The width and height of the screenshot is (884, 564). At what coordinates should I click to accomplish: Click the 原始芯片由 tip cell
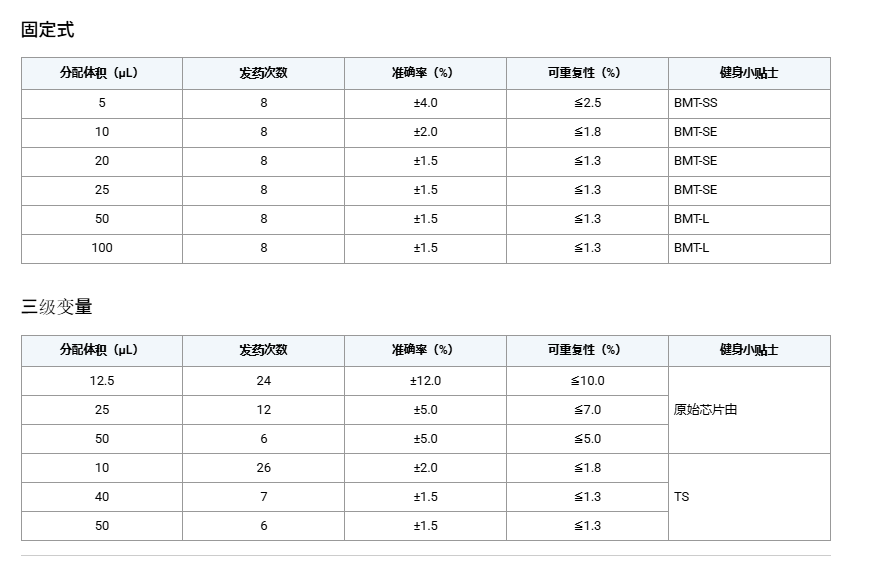[705, 410]
